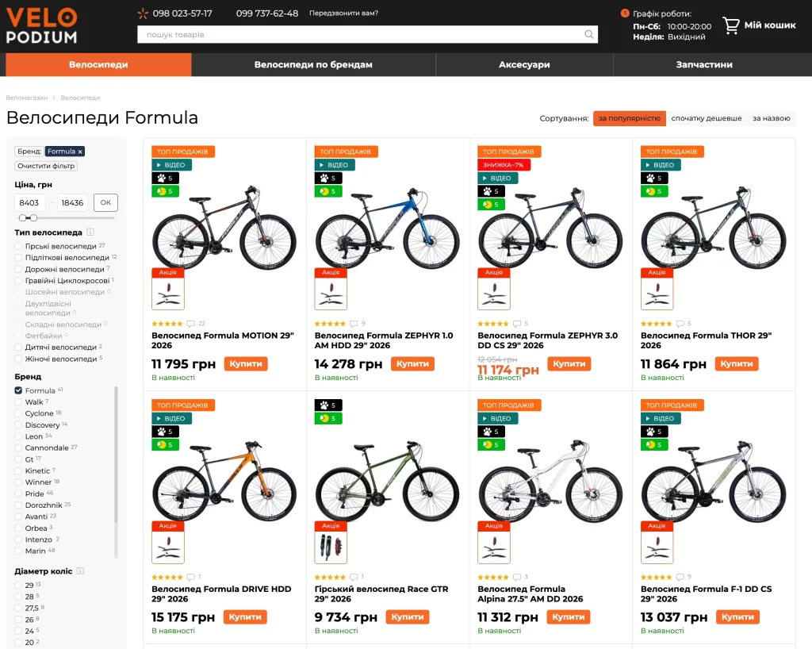This screenshot has height=649, width=812.
Task: Tick the 27,5 wheel diameter option
Action: click(19, 608)
